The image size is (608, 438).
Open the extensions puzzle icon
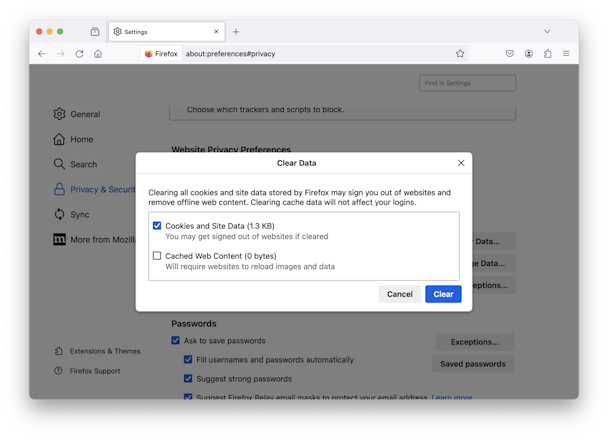[x=548, y=54]
